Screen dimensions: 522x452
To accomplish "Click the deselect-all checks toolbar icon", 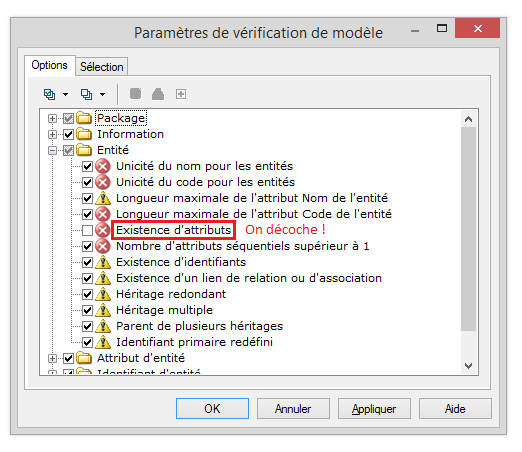I will click(86, 94).
